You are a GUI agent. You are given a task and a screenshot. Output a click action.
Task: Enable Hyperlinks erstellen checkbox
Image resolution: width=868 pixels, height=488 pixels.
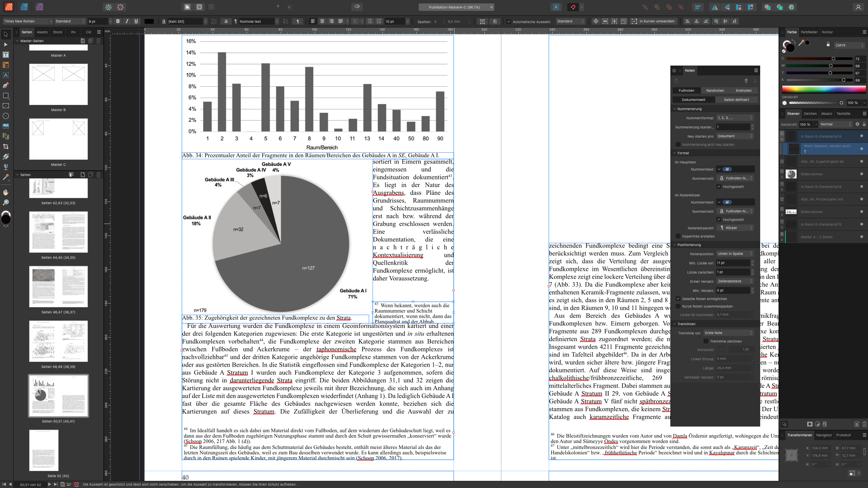678,236
